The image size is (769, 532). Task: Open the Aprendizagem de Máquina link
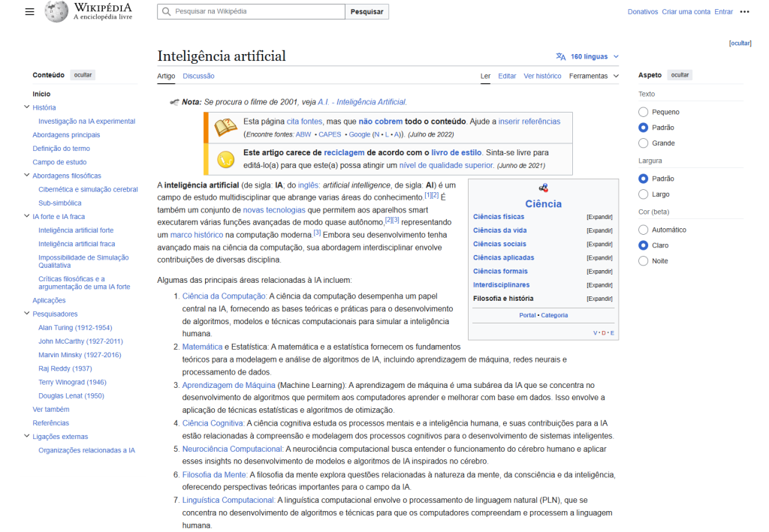click(229, 386)
